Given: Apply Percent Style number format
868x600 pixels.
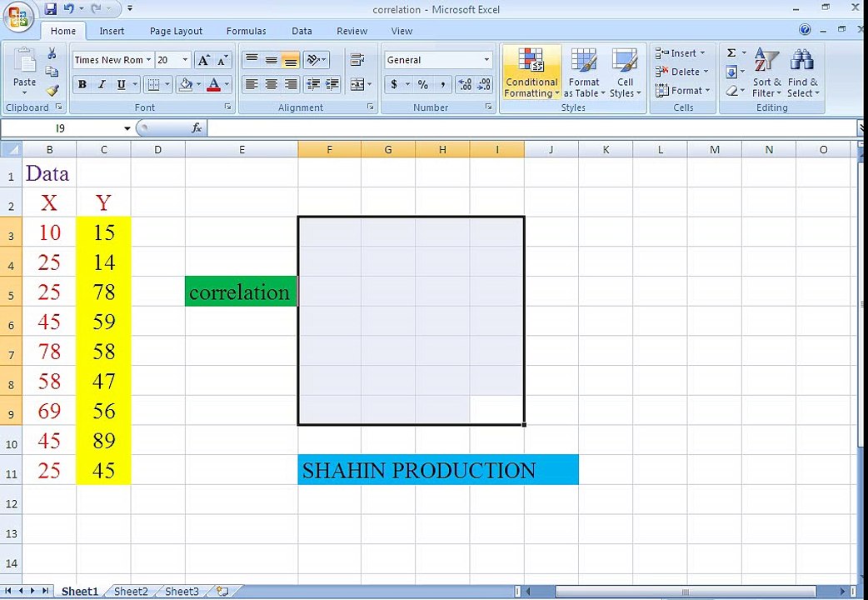Looking at the screenshot, I should point(423,85).
